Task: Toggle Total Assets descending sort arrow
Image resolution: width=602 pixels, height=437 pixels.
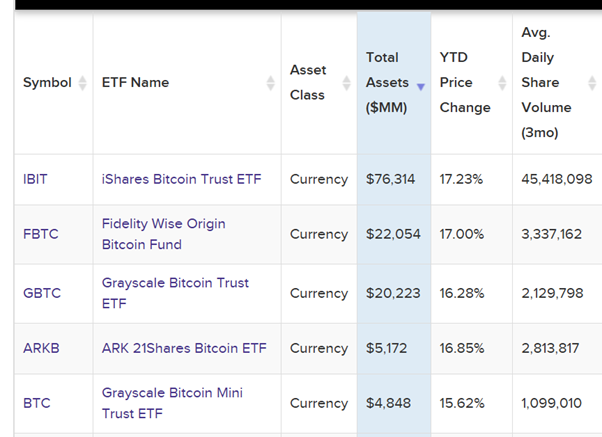Action: click(x=421, y=87)
